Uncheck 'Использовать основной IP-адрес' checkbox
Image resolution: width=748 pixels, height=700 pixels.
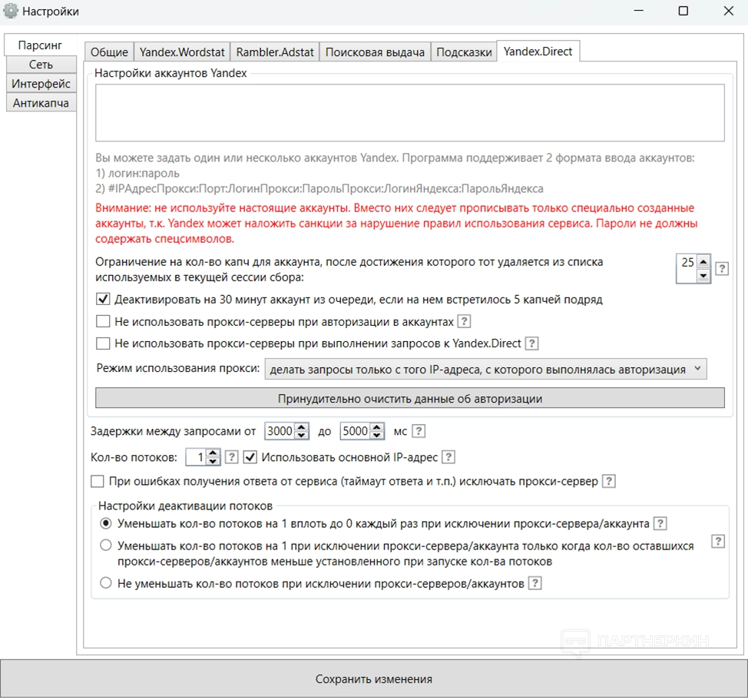click(250, 457)
